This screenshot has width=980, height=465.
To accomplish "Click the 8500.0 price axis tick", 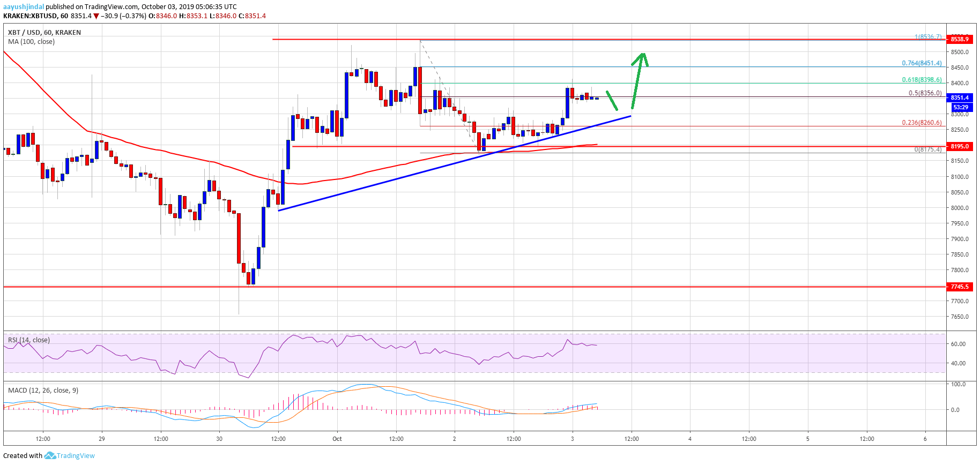I will [x=960, y=52].
